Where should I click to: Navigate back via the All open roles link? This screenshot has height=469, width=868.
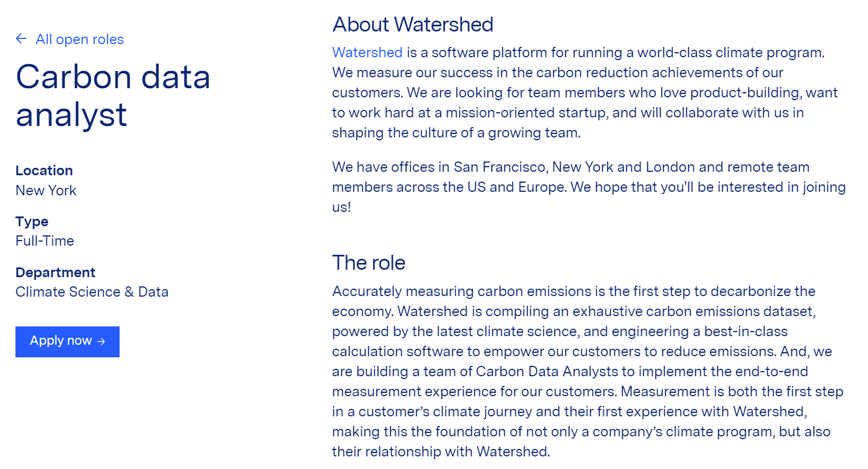point(80,39)
